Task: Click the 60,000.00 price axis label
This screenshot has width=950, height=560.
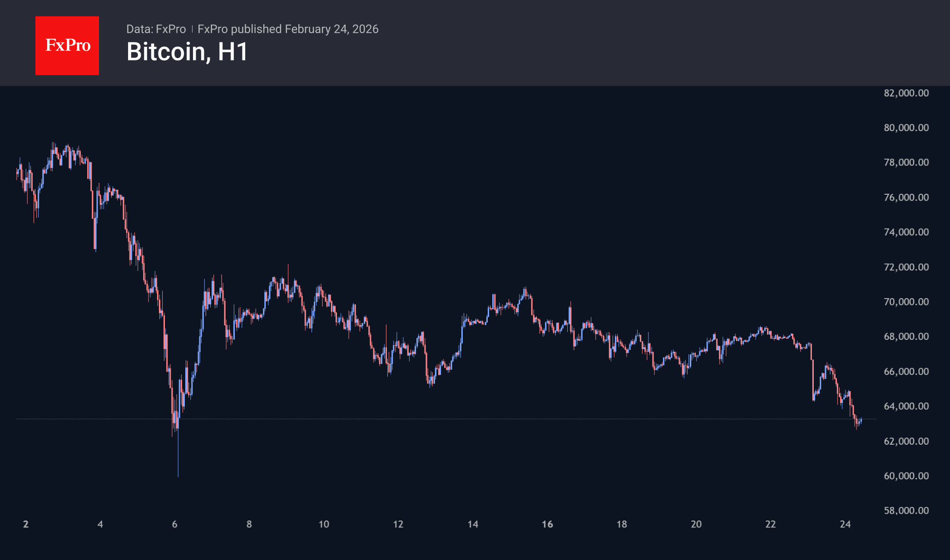Action: (906, 476)
